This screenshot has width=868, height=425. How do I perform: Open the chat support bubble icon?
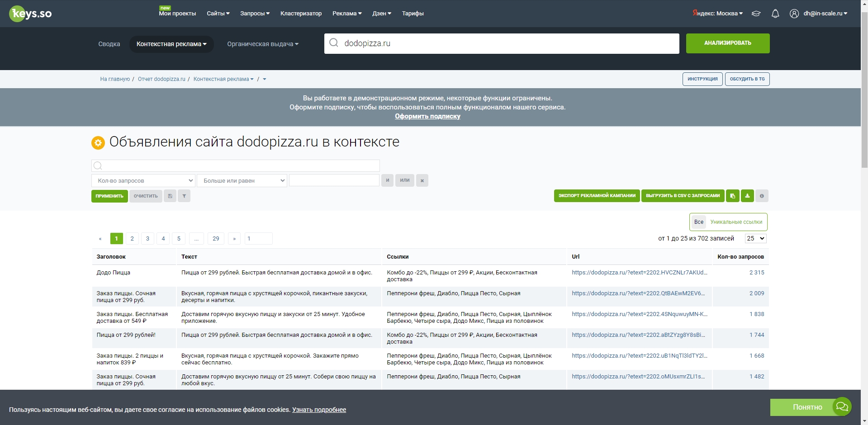tap(842, 406)
